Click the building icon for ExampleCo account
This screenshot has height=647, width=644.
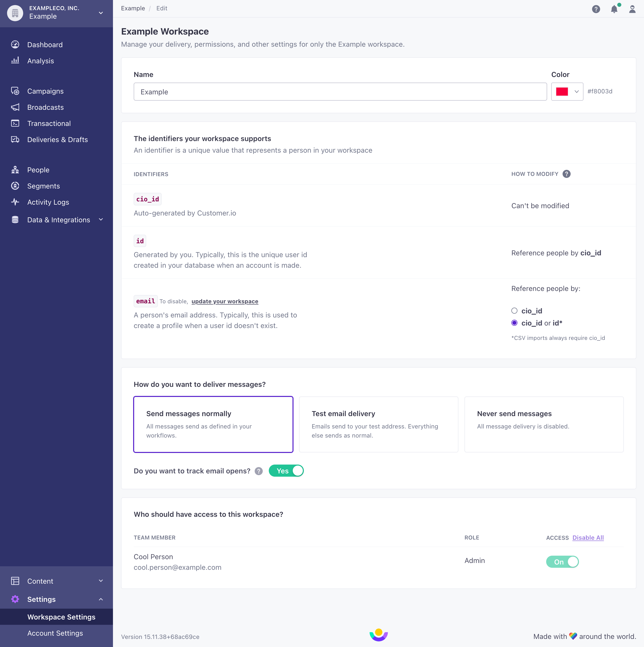pyautogui.click(x=15, y=13)
